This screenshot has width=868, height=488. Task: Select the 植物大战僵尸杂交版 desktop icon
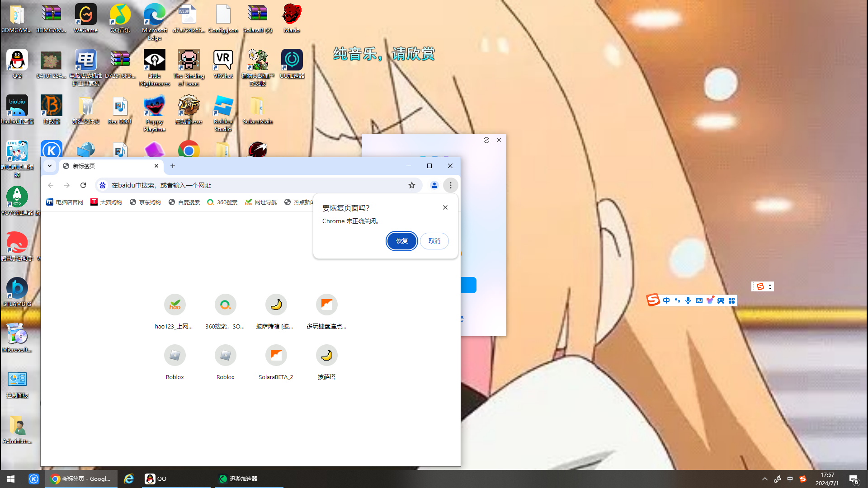click(x=257, y=67)
